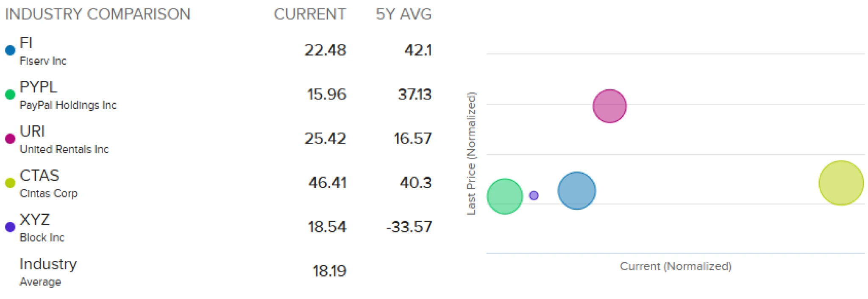The width and height of the screenshot is (868, 299).
Task: Click the magenta URI legend dot
Action: coord(10,138)
